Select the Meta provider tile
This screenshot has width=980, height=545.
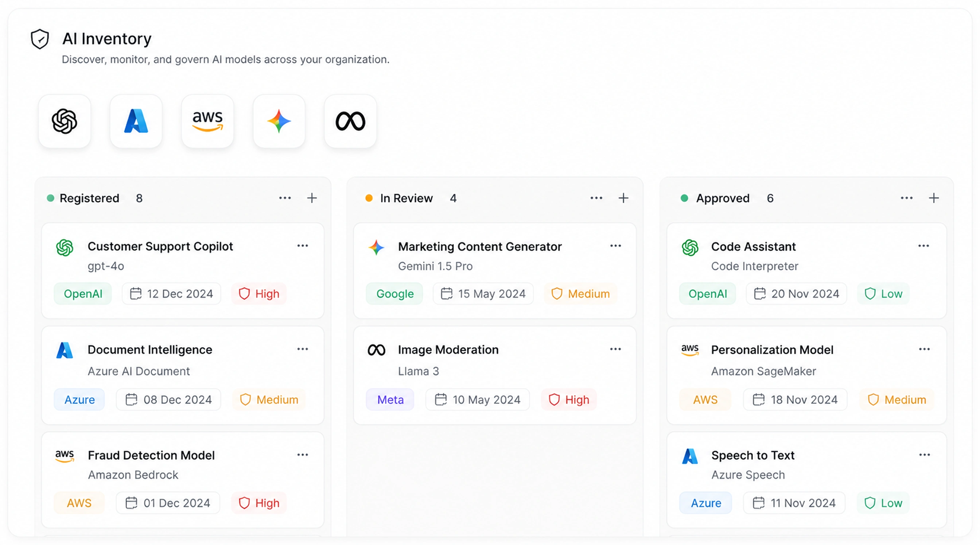tap(350, 121)
